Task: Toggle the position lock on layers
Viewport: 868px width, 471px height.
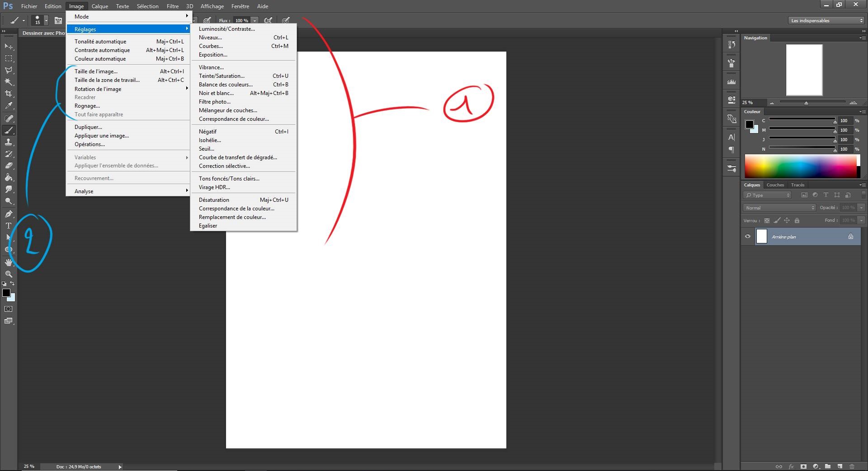Action: pos(788,220)
